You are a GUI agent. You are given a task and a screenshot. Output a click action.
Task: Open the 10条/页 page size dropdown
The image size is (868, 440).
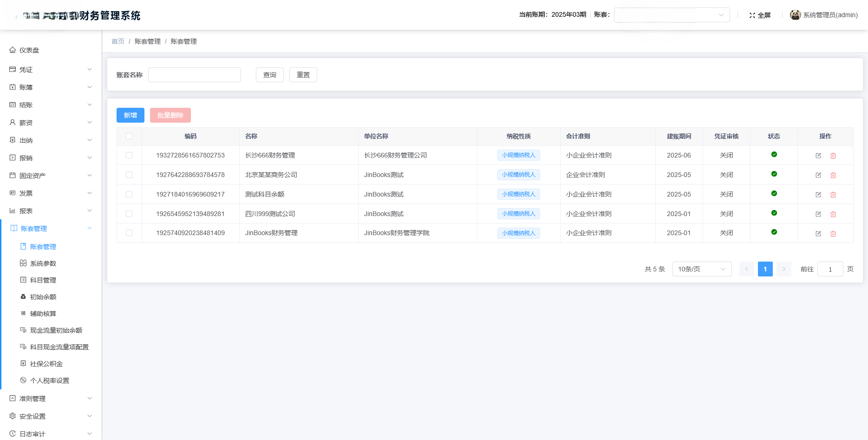point(702,269)
